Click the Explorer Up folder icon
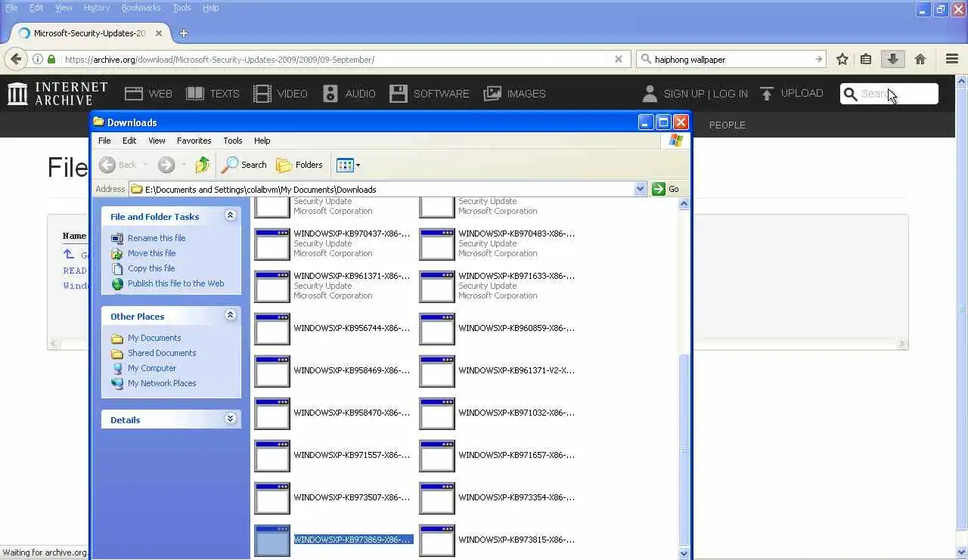The image size is (968, 560). coord(202,165)
